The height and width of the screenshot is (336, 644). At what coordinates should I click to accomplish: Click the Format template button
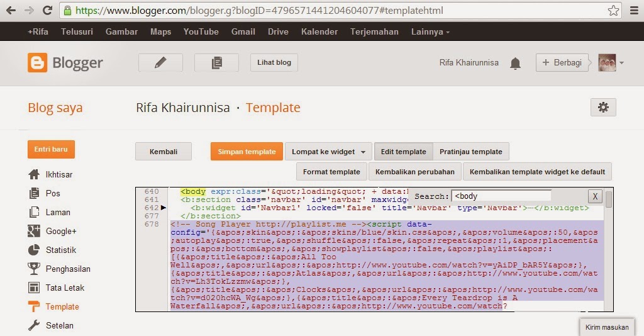tap(331, 172)
